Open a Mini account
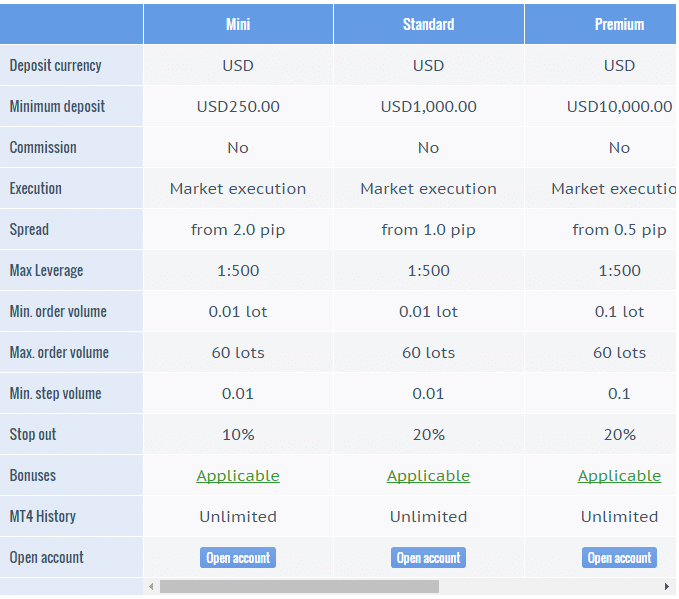This screenshot has width=679, height=599. point(238,557)
